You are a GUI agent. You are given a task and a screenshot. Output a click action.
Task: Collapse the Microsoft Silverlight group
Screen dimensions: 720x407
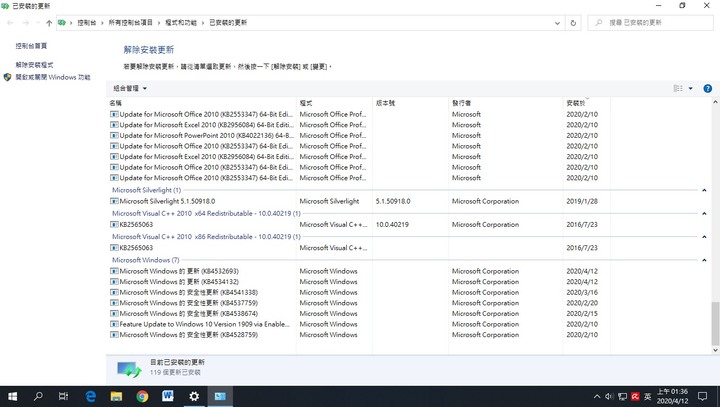coord(704,190)
